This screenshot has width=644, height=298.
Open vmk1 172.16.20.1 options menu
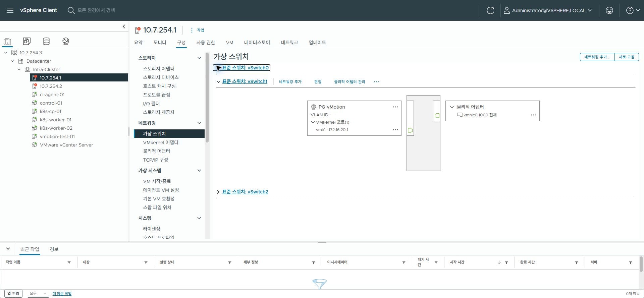pos(395,130)
